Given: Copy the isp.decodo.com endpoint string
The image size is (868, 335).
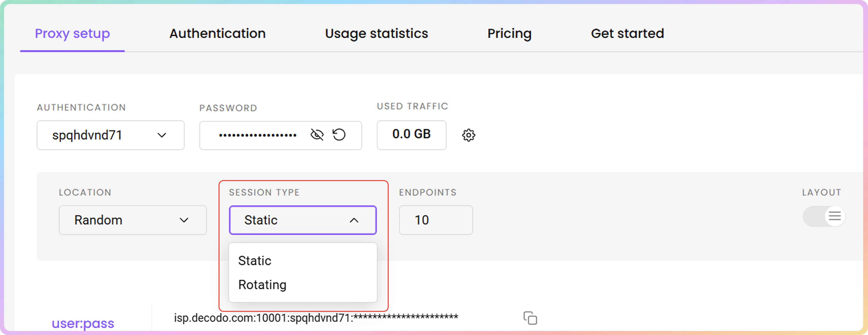Looking at the screenshot, I should (530, 318).
